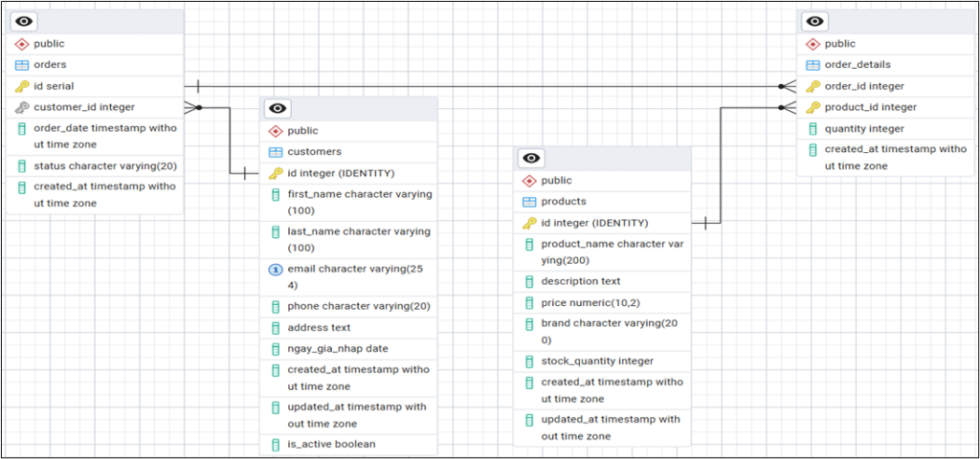Click the primary key icon of customers id
Viewport: 980px width, 459px height.
[x=276, y=173]
